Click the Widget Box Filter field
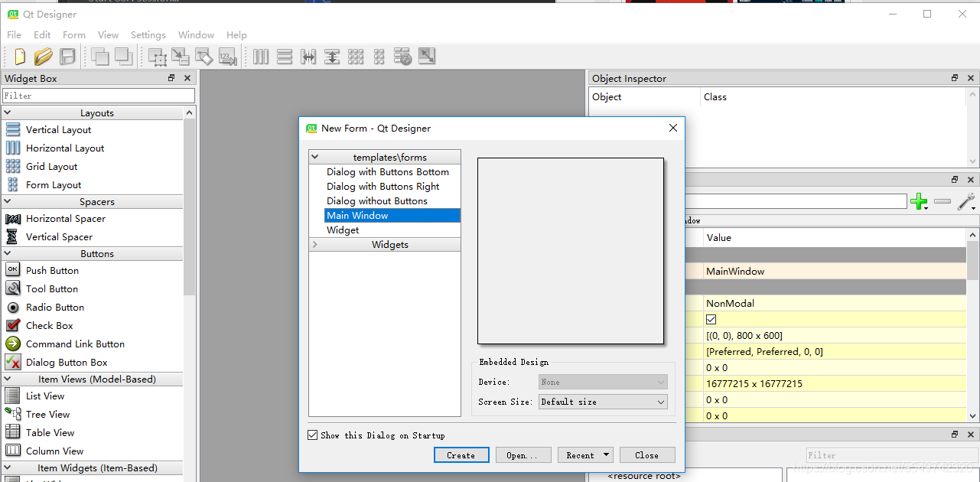980x482 pixels. [x=99, y=96]
